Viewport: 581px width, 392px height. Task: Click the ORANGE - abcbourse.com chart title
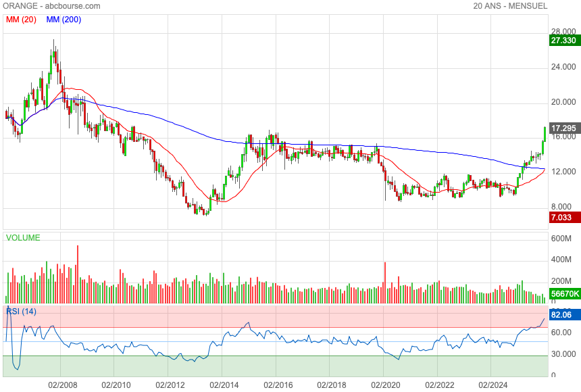pos(52,6)
